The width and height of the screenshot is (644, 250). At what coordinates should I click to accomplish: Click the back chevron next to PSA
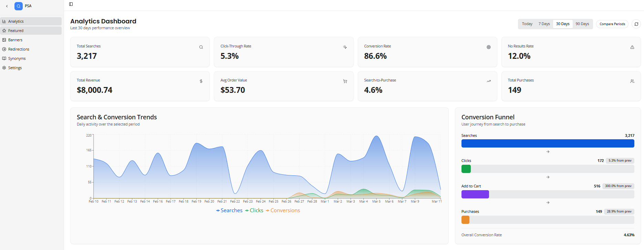pos(7,6)
